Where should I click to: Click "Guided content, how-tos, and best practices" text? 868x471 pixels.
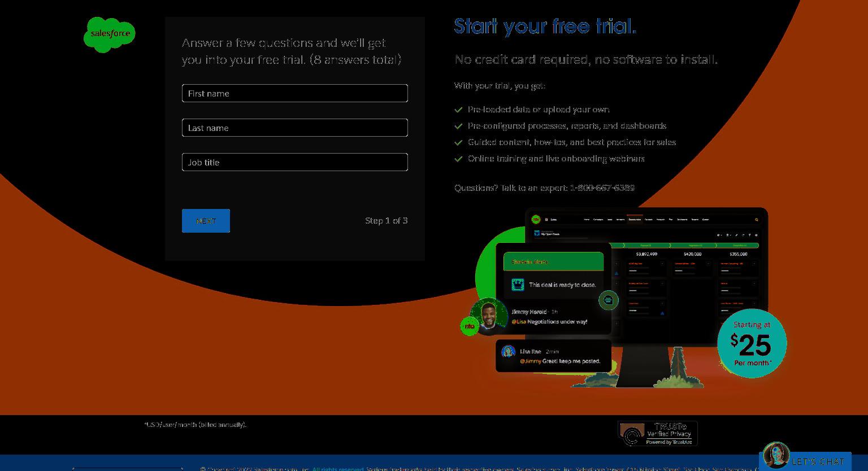[572, 142]
